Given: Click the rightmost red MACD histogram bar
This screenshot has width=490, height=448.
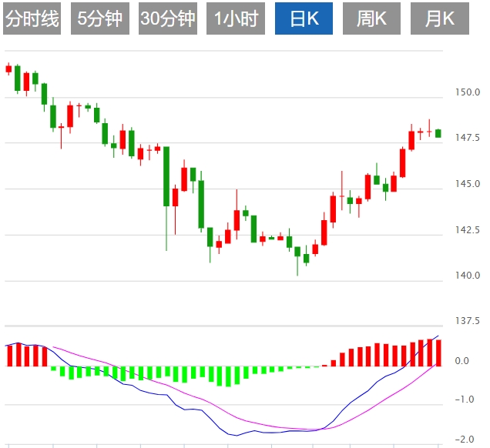Looking at the screenshot, I should click(x=438, y=353).
